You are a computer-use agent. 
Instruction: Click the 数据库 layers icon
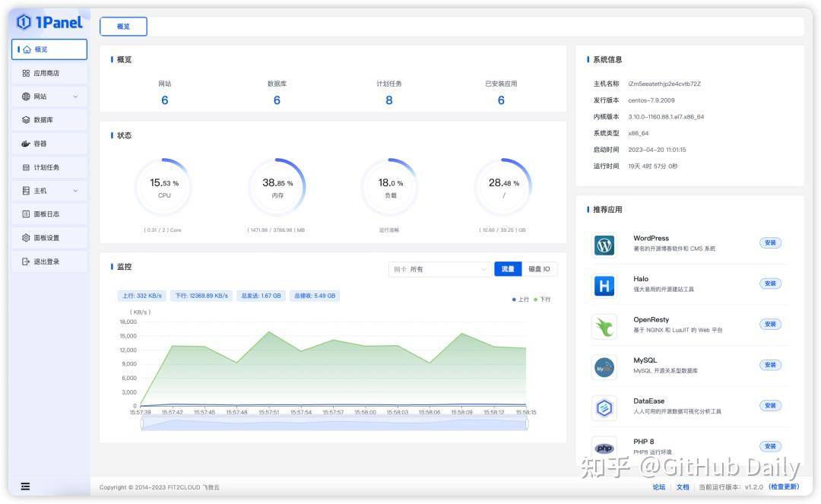(x=26, y=120)
